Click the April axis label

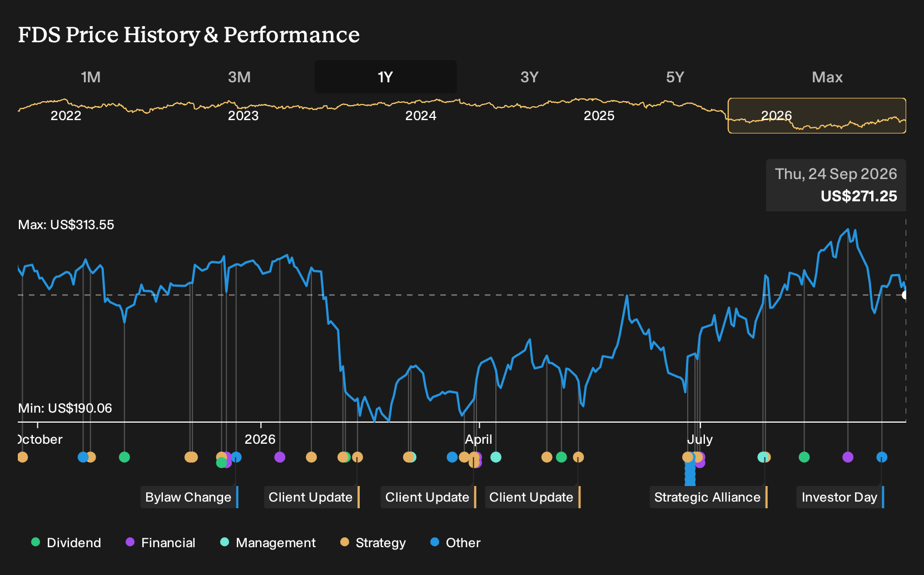(479, 439)
